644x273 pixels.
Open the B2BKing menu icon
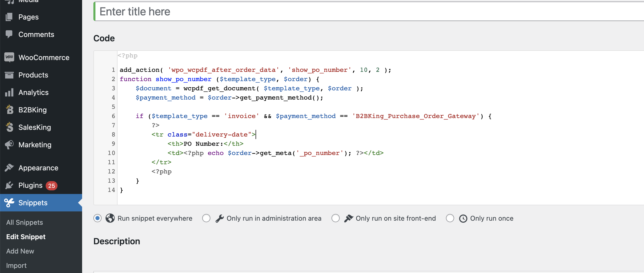9,109
